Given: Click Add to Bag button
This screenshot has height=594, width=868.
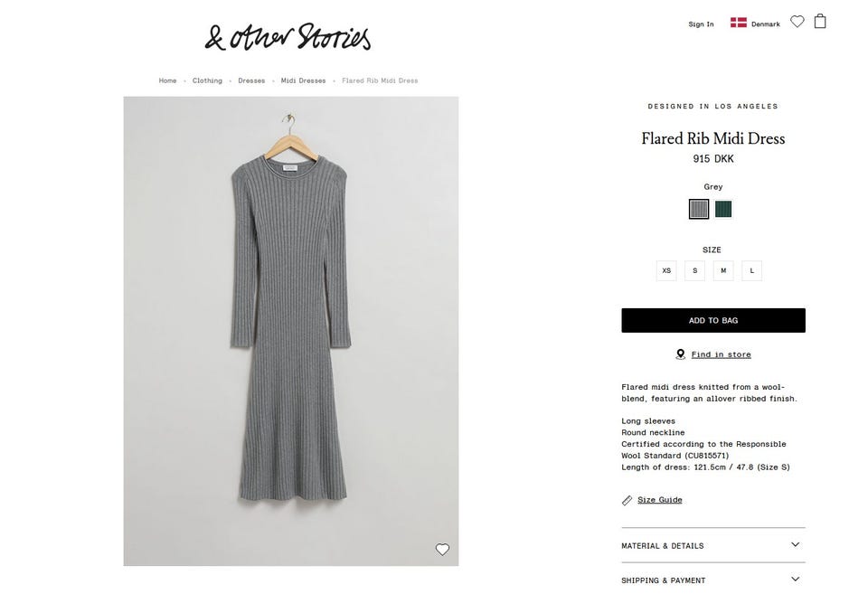Looking at the screenshot, I should tap(712, 320).
